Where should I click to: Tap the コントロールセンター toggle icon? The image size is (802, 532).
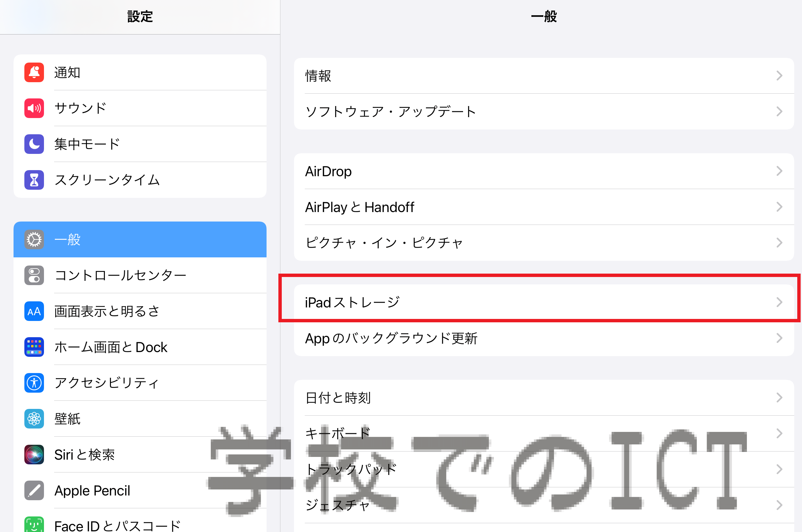pos(34,275)
